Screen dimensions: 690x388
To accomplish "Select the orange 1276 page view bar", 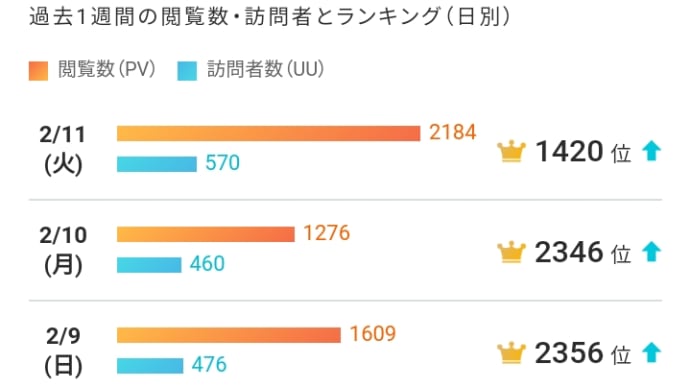I will 206,234.
